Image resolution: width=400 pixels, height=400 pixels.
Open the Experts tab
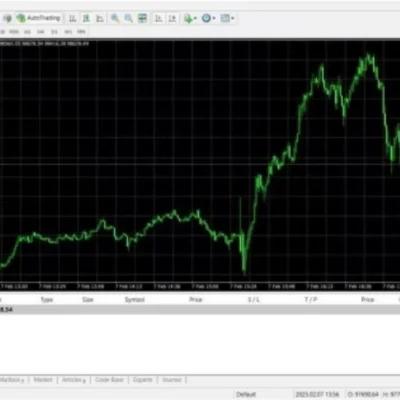[143, 380]
